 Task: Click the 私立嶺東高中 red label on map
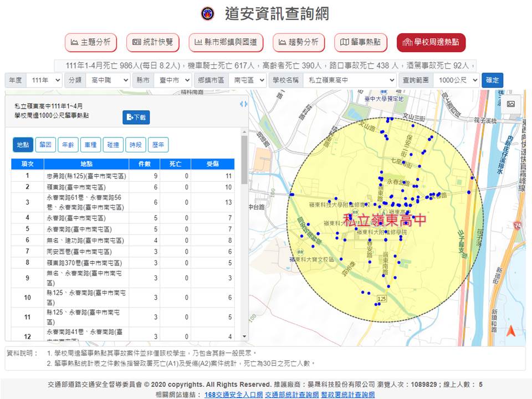[384, 220]
